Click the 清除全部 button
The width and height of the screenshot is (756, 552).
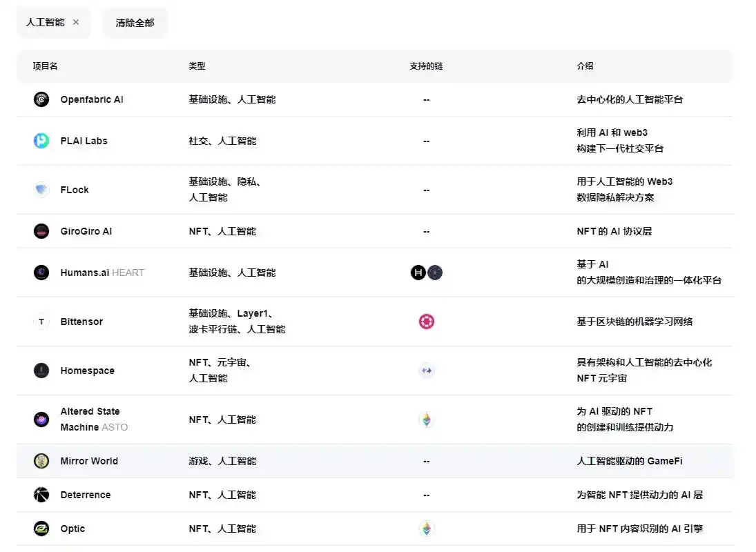click(135, 22)
